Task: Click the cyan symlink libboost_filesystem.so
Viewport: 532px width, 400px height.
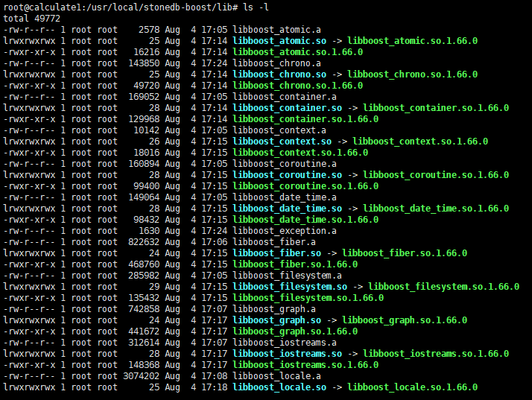Action: [x=290, y=287]
